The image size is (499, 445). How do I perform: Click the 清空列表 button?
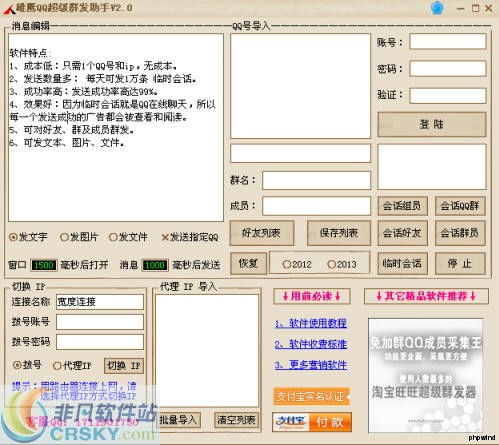(x=236, y=420)
